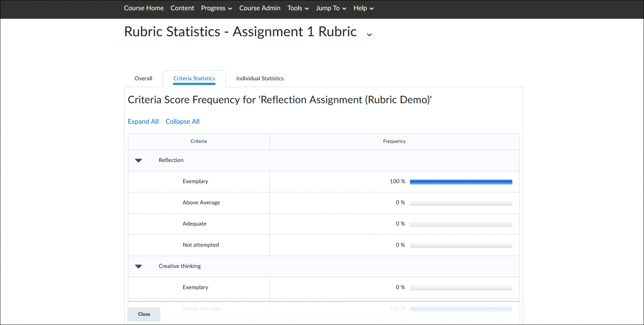Viewport: 644px width, 325px height.
Task: Switch to the Overall tab
Action: [143, 78]
